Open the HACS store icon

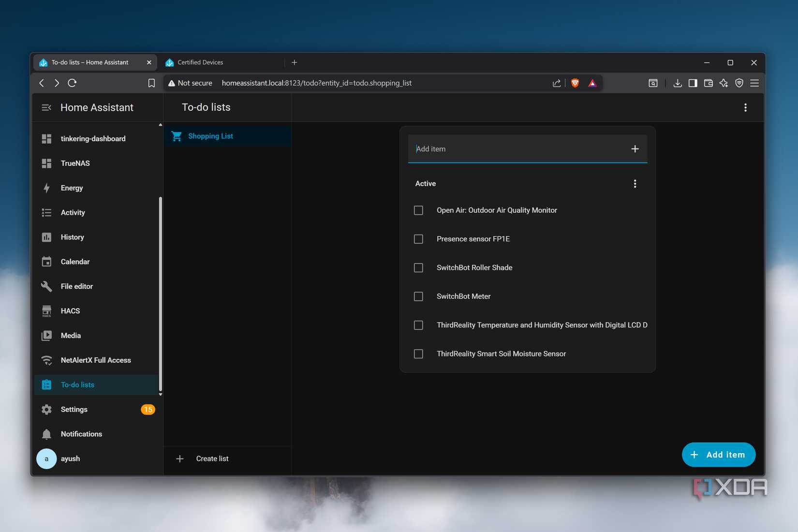click(46, 311)
